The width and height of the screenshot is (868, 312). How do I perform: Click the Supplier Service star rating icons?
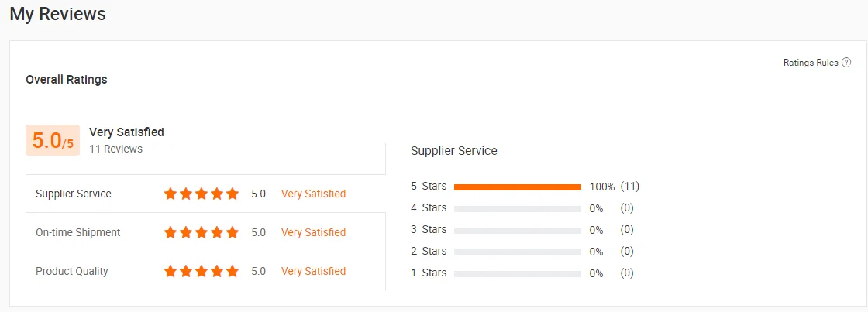click(x=201, y=194)
